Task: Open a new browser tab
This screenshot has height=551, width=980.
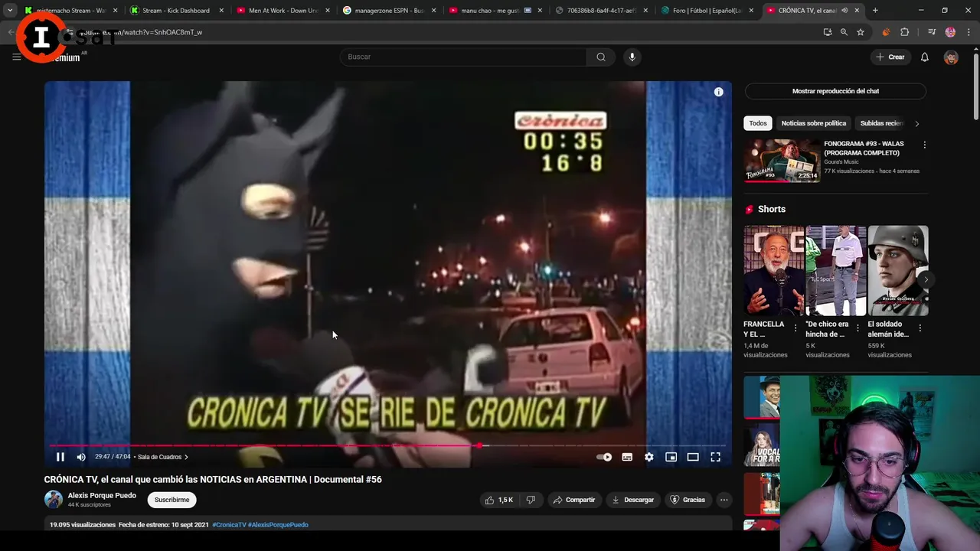Action: (875, 11)
